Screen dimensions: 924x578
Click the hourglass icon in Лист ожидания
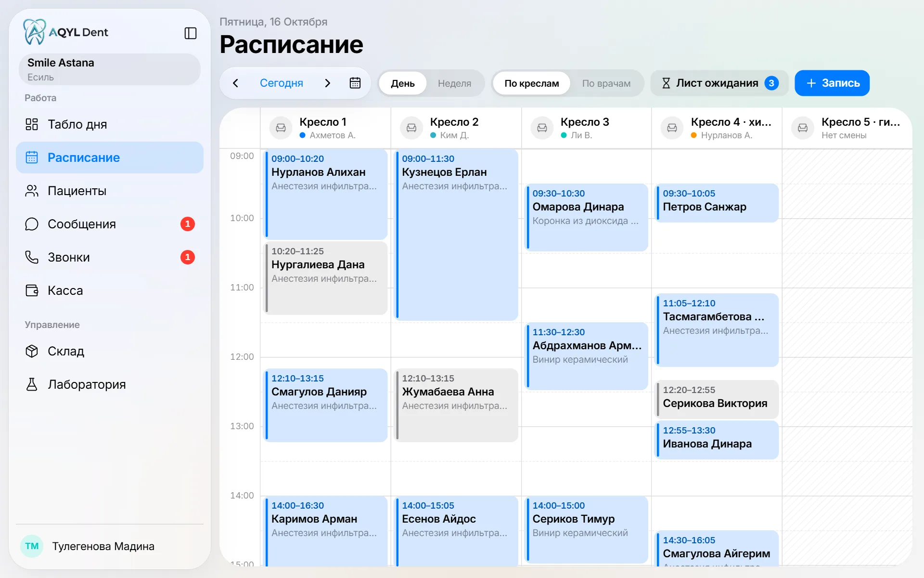(666, 83)
